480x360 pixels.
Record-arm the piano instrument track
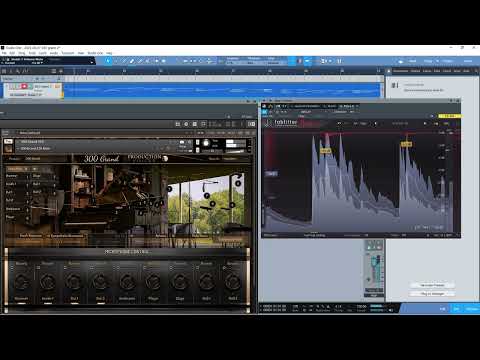[x=24, y=86]
